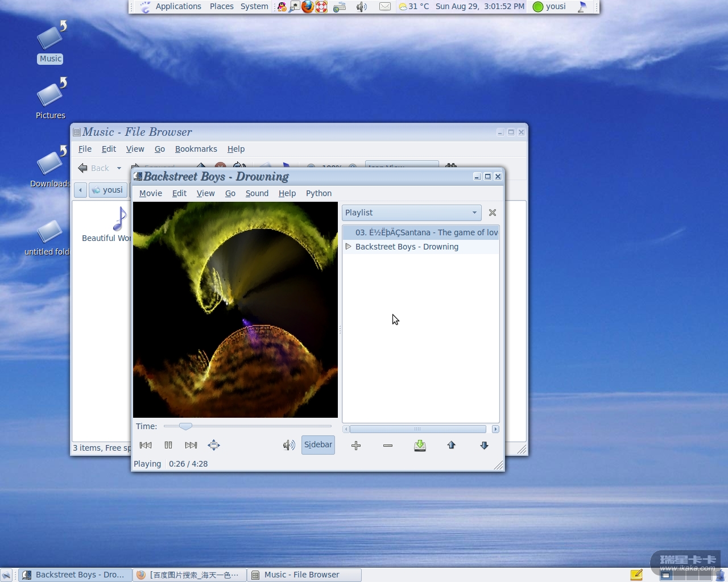
Task: Switch the player to fullscreen mode
Action: coord(214,445)
